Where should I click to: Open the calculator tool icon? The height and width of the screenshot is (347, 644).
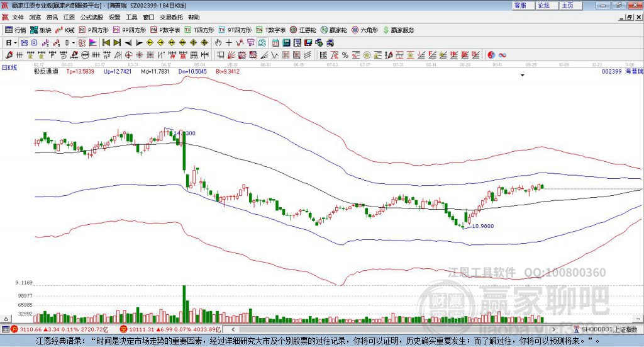click(x=286, y=43)
